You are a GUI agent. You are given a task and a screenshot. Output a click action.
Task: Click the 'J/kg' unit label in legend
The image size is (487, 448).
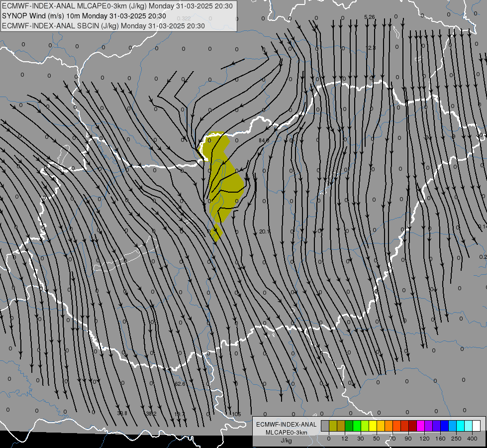[287, 441]
